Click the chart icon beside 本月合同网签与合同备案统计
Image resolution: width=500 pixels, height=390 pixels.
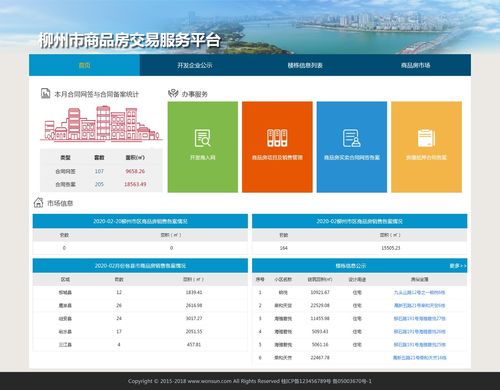click(x=45, y=94)
